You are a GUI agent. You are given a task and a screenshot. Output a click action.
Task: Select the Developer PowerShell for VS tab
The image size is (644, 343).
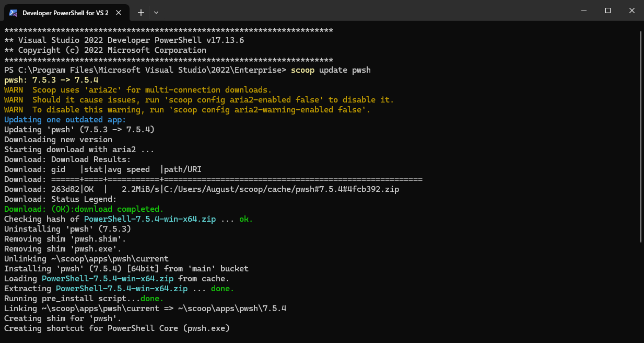click(x=65, y=13)
